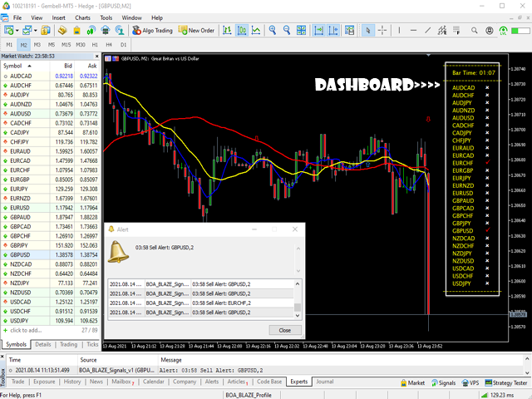Open the MQL5 community account icon
The width and height of the screenshot is (532, 399).
[x=120, y=31]
